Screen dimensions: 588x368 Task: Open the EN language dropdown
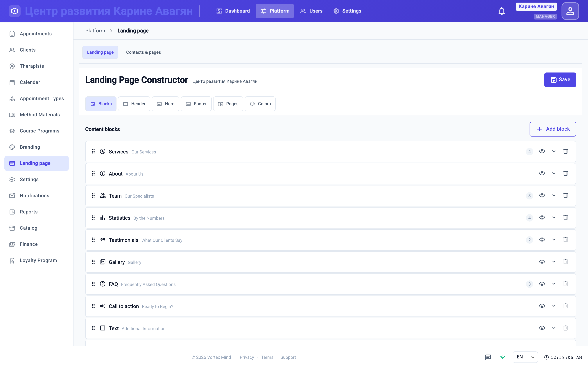525,357
